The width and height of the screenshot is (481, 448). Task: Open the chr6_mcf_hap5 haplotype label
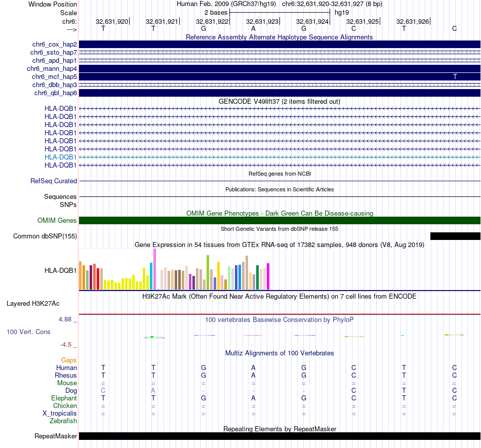[54, 76]
